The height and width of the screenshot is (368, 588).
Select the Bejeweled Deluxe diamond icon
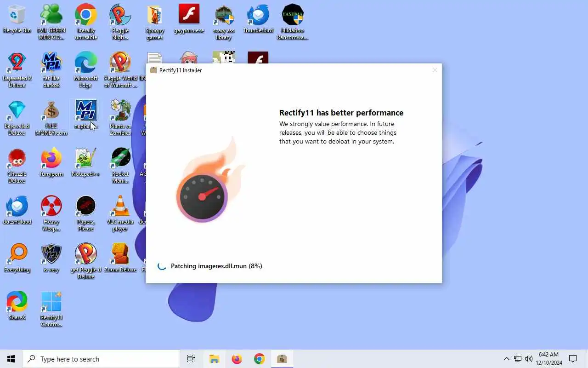click(x=17, y=118)
